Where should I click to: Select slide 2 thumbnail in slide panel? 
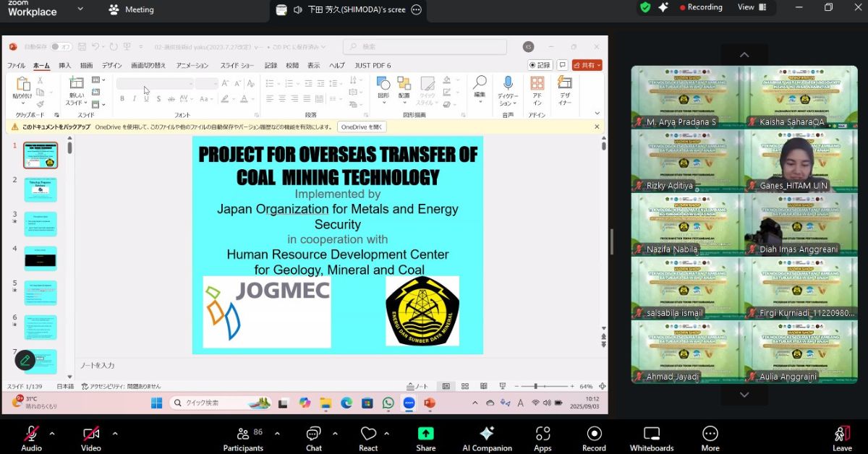click(x=41, y=189)
